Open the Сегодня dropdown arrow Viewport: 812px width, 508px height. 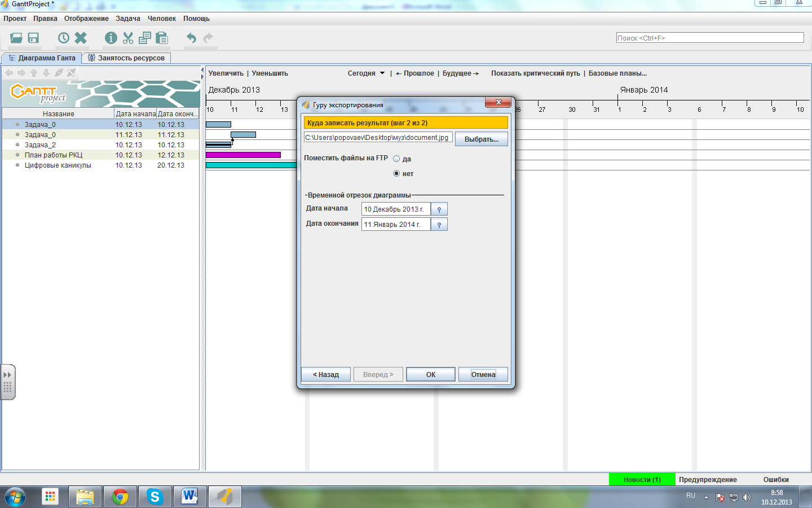click(x=382, y=73)
